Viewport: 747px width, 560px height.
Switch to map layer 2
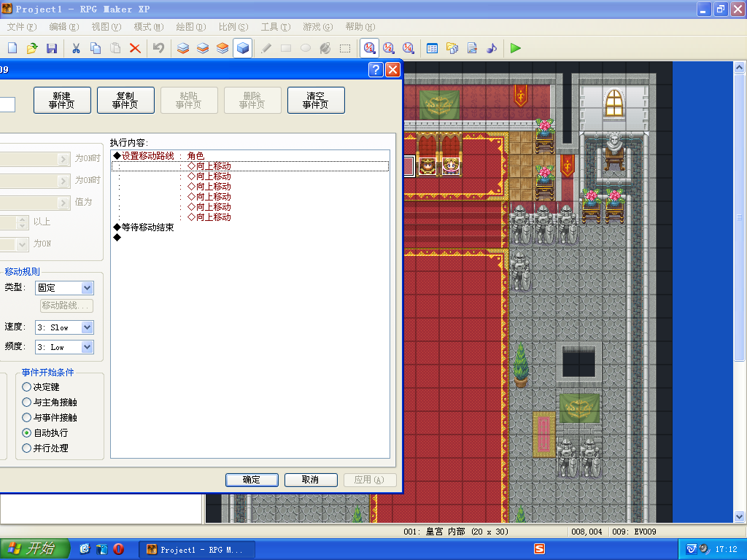point(203,48)
